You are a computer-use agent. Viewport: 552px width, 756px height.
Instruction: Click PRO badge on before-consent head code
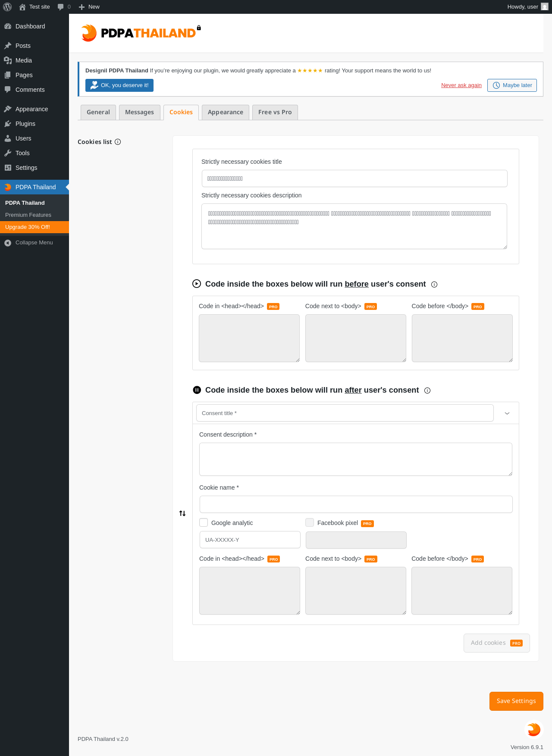pyautogui.click(x=273, y=306)
